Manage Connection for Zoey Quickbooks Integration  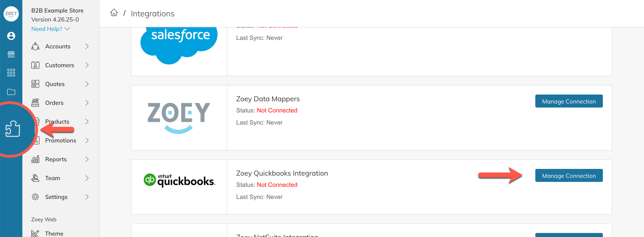pyautogui.click(x=569, y=176)
